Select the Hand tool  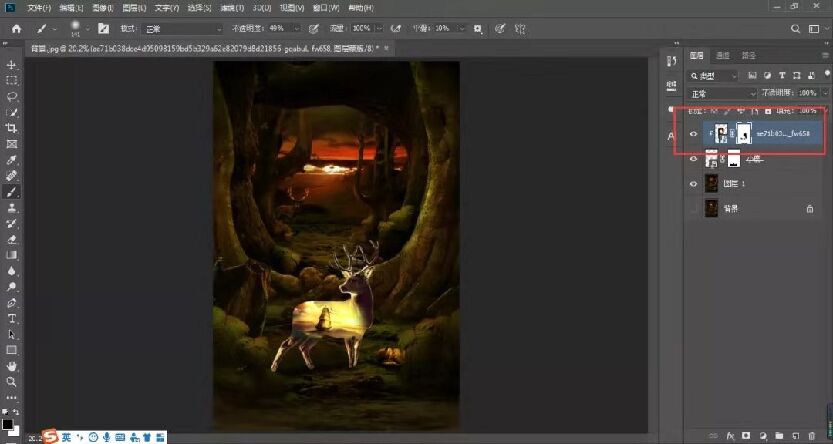pos(11,366)
